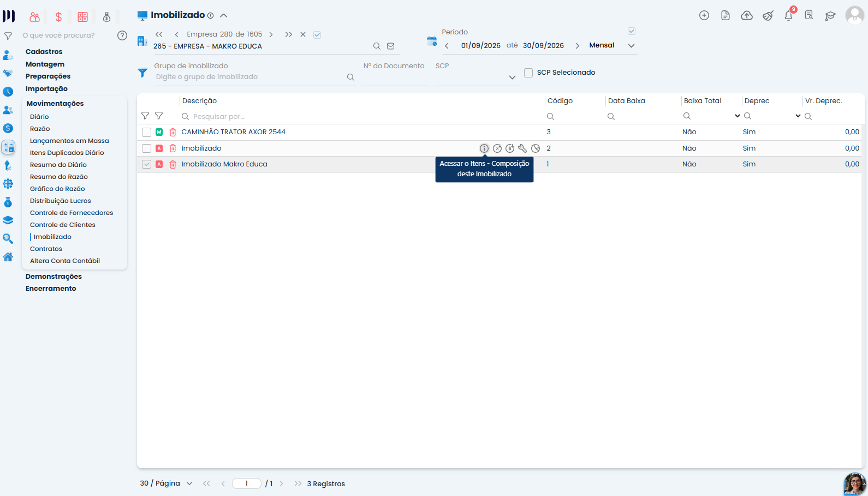Expand the Demonstrações section
This screenshot has width=868, height=496.
(x=53, y=277)
